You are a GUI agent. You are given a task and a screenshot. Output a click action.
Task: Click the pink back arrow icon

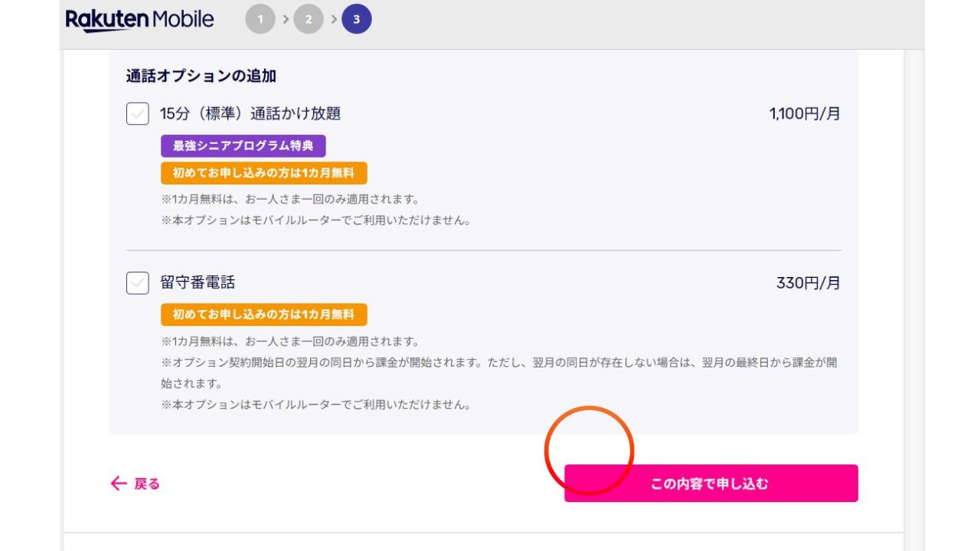(118, 484)
